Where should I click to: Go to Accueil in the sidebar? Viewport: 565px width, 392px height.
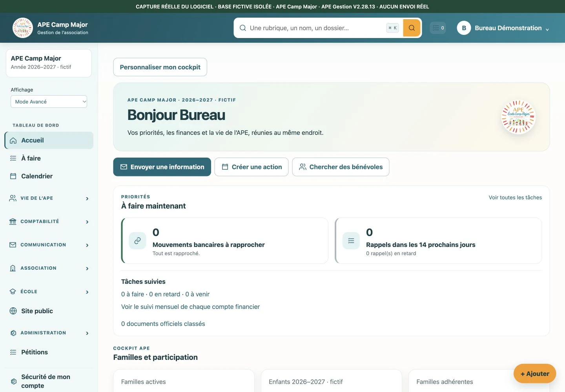49,140
